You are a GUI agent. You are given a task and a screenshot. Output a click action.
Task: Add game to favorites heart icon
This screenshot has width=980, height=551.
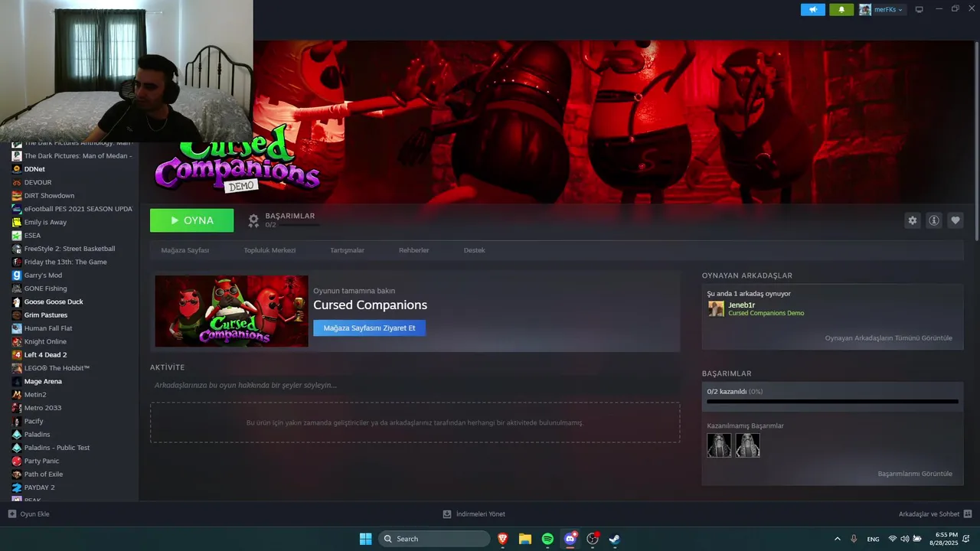(x=955, y=220)
